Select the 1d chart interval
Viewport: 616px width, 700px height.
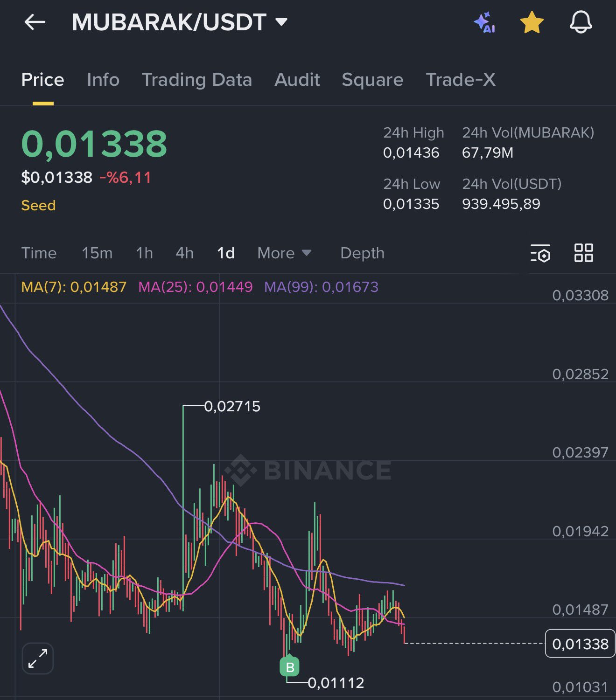point(226,253)
